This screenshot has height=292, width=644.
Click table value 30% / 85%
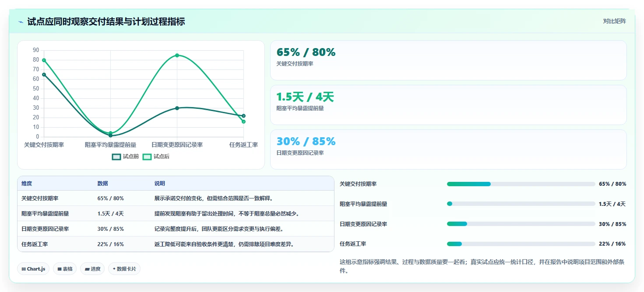[110, 229]
